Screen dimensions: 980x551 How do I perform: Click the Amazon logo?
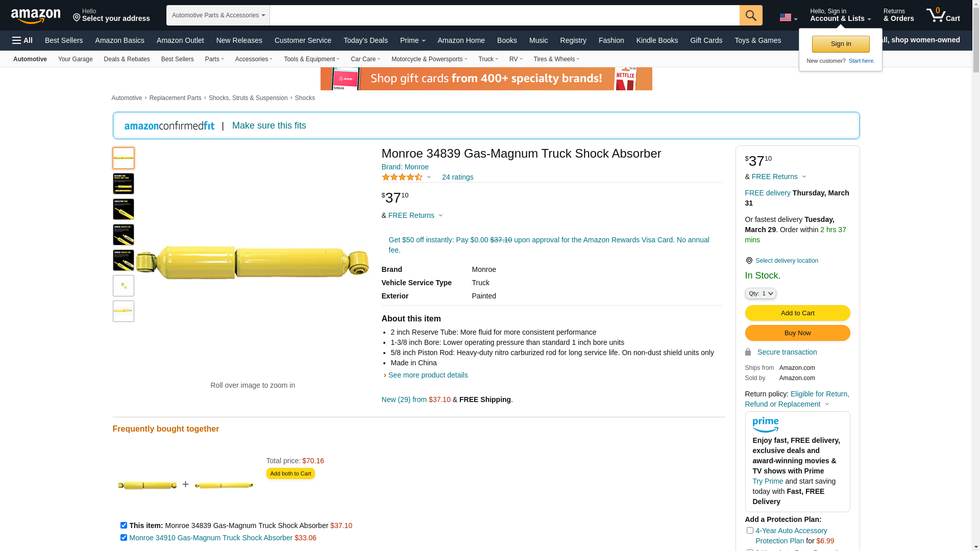pos(36,16)
